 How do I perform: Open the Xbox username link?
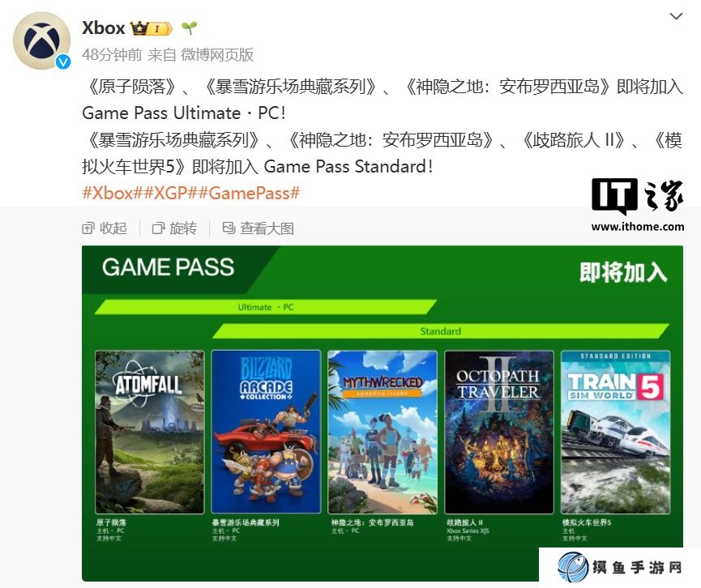(x=103, y=28)
